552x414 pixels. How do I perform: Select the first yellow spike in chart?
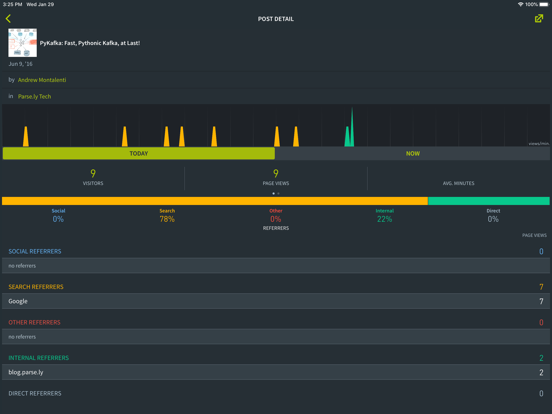click(26, 137)
